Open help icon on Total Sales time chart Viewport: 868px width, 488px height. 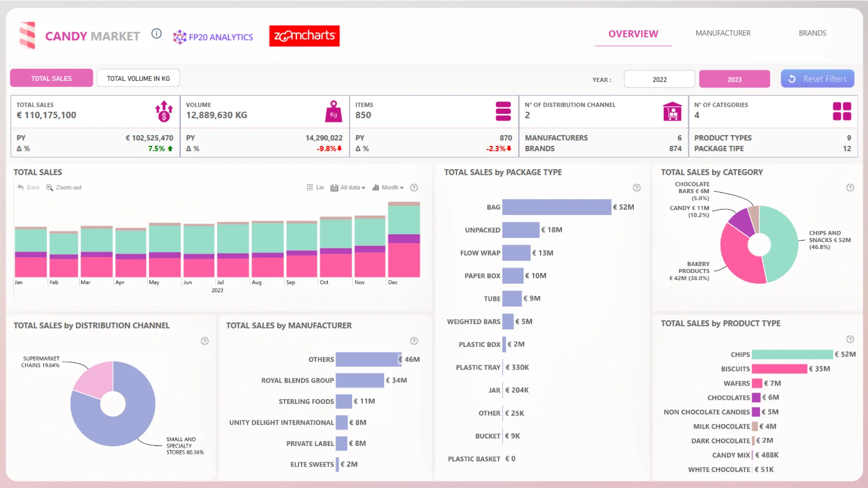(414, 188)
